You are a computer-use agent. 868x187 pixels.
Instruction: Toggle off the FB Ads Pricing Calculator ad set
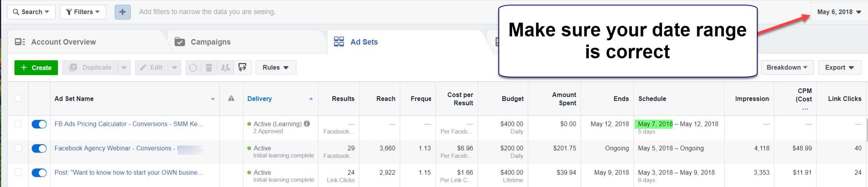coord(39,124)
